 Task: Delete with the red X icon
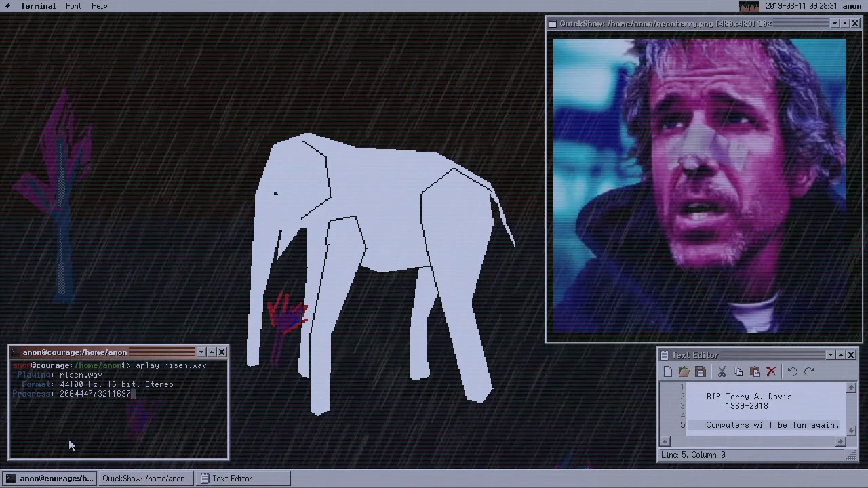(x=771, y=371)
